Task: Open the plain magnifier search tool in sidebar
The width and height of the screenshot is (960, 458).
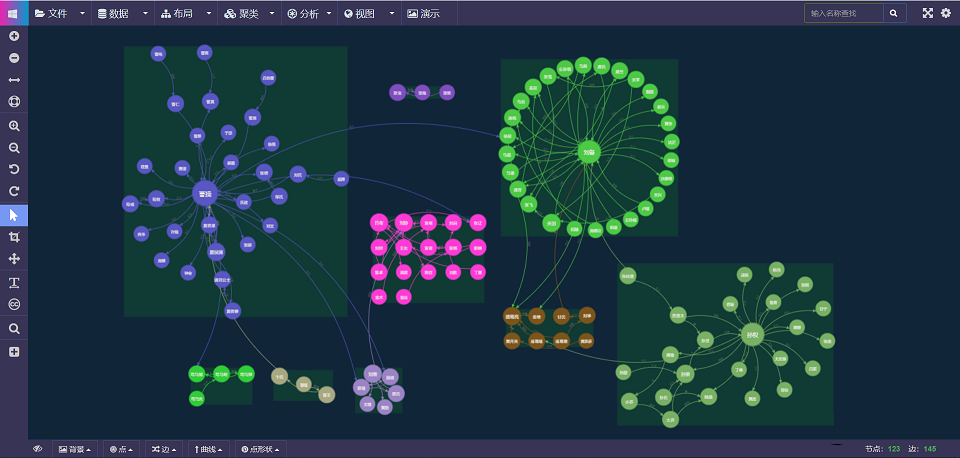Action: click(x=14, y=329)
